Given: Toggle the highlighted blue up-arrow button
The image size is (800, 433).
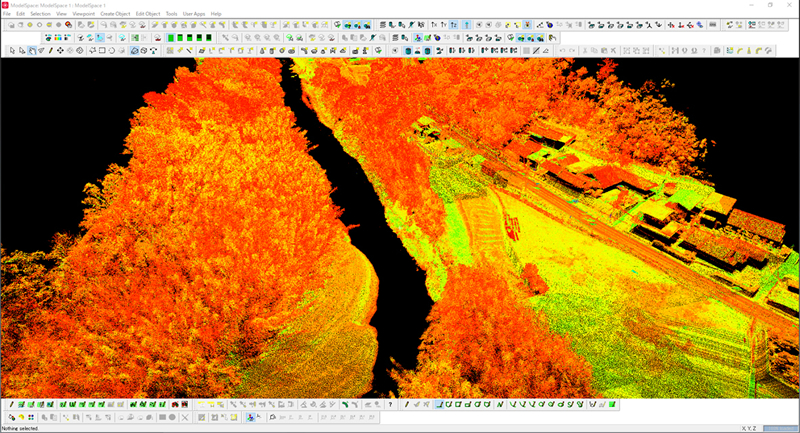Looking at the screenshot, I should coord(466,24).
